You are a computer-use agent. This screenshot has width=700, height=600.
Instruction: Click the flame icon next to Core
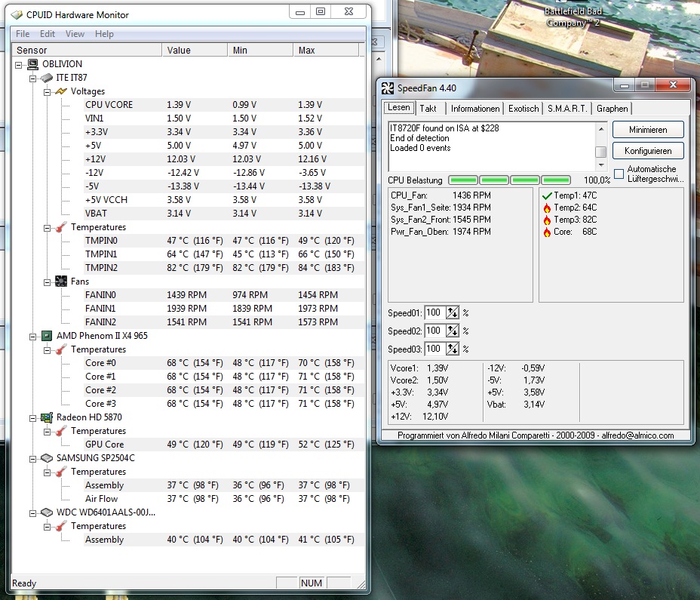(547, 232)
